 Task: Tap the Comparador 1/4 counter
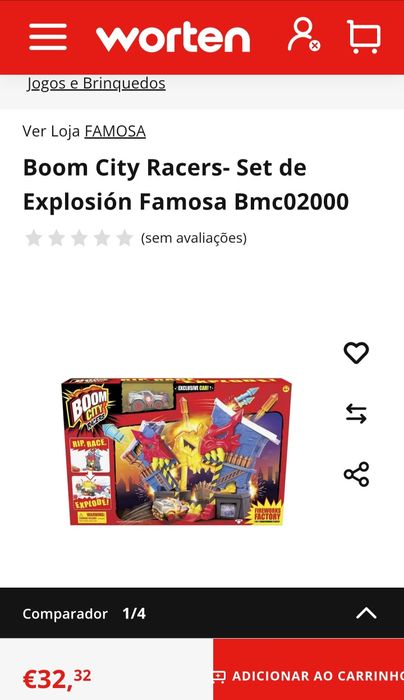click(134, 613)
